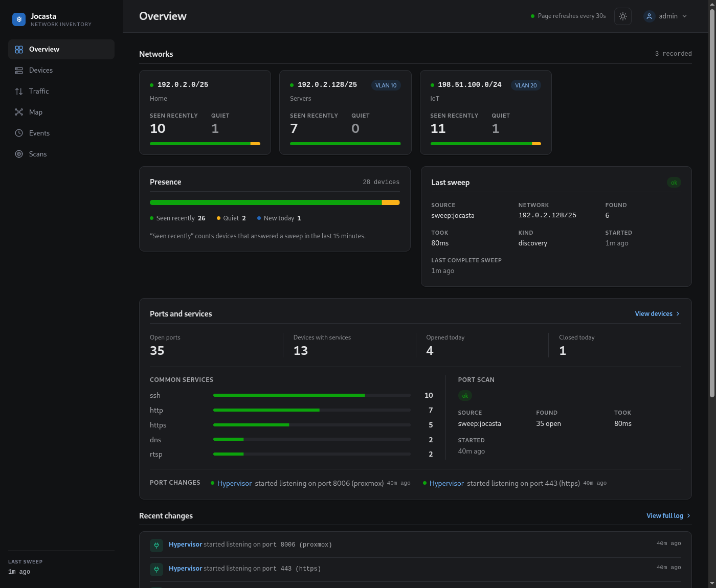The height and width of the screenshot is (588, 716).
Task: Click the Overview grid icon in sidebar
Action: tap(19, 50)
